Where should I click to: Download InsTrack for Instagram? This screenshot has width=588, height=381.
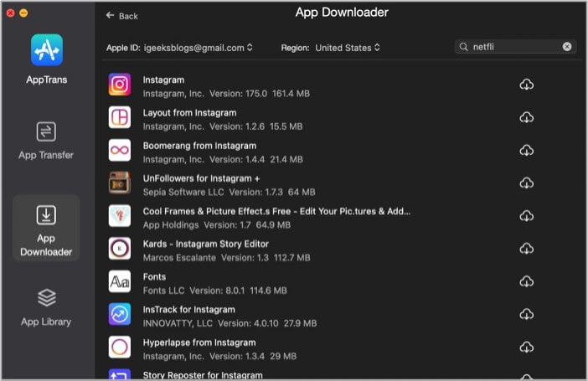(527, 314)
